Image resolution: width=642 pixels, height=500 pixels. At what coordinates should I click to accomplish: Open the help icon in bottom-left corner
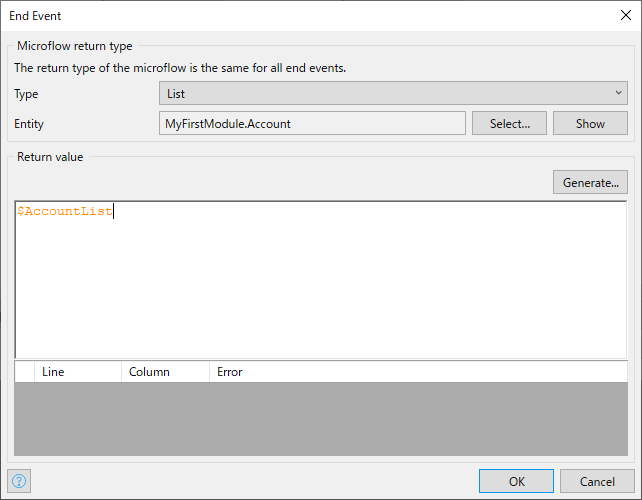click(x=19, y=481)
